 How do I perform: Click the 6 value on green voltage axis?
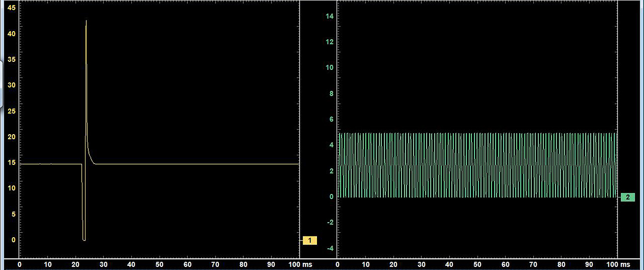tap(331, 119)
